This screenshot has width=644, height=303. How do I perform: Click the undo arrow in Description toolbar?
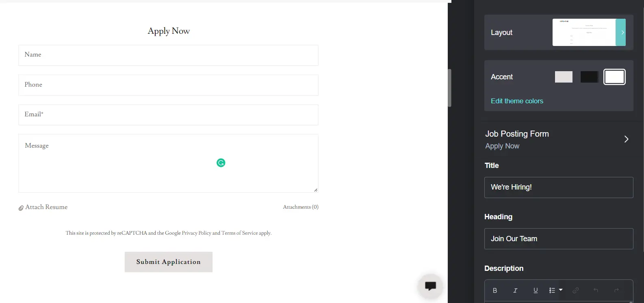pos(596,290)
